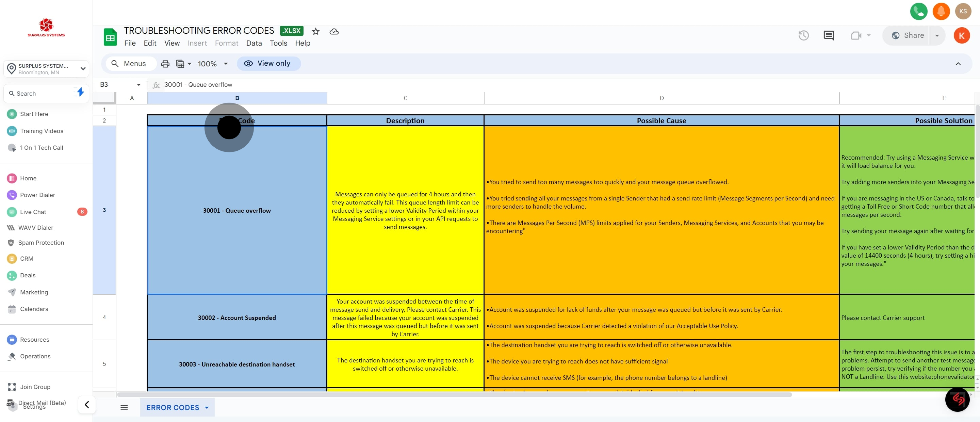The width and height of the screenshot is (980, 422).
Task: Open version history clock icon
Action: [x=803, y=35]
